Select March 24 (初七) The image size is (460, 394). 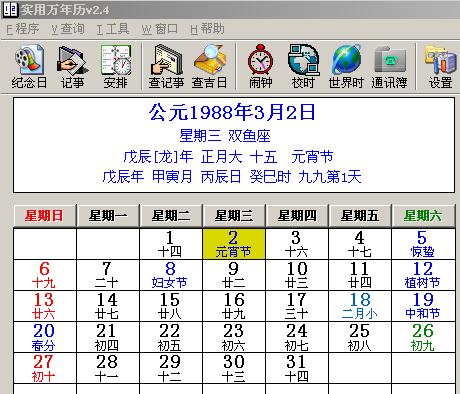(297, 337)
